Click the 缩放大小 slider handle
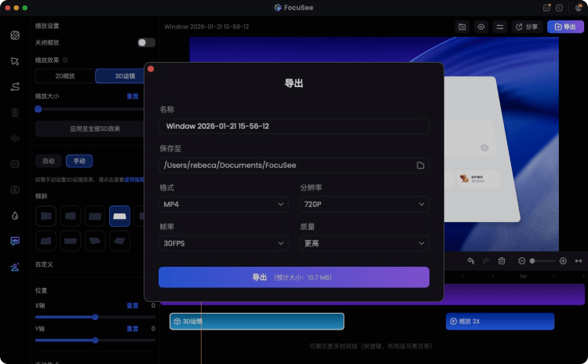 point(38,110)
